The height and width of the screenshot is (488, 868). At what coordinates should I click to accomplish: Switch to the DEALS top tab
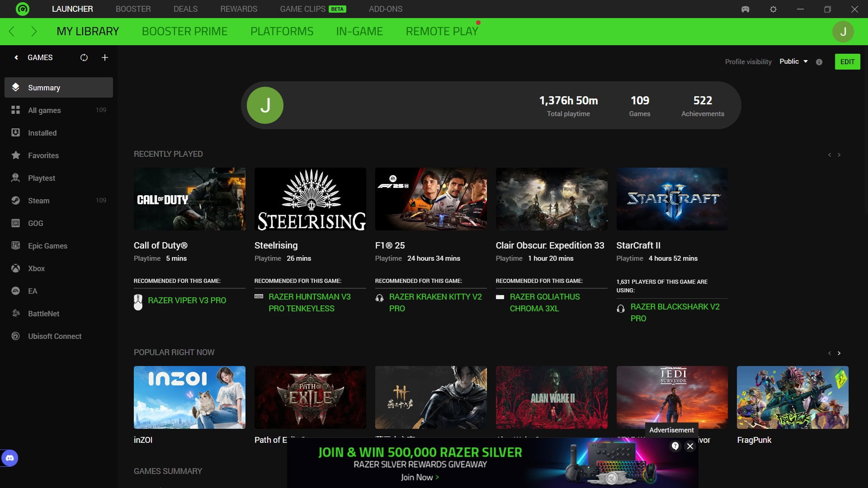(185, 9)
